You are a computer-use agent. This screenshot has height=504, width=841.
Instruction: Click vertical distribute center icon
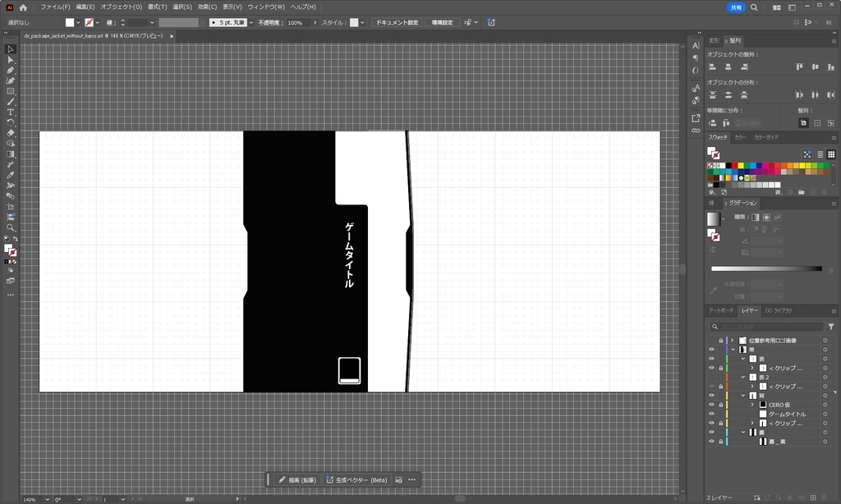(x=728, y=95)
